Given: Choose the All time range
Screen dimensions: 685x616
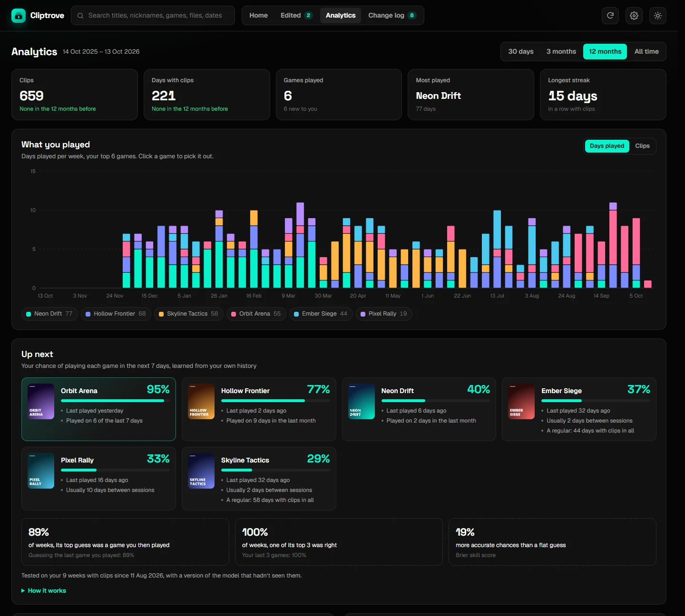Looking at the screenshot, I should click(x=646, y=51).
